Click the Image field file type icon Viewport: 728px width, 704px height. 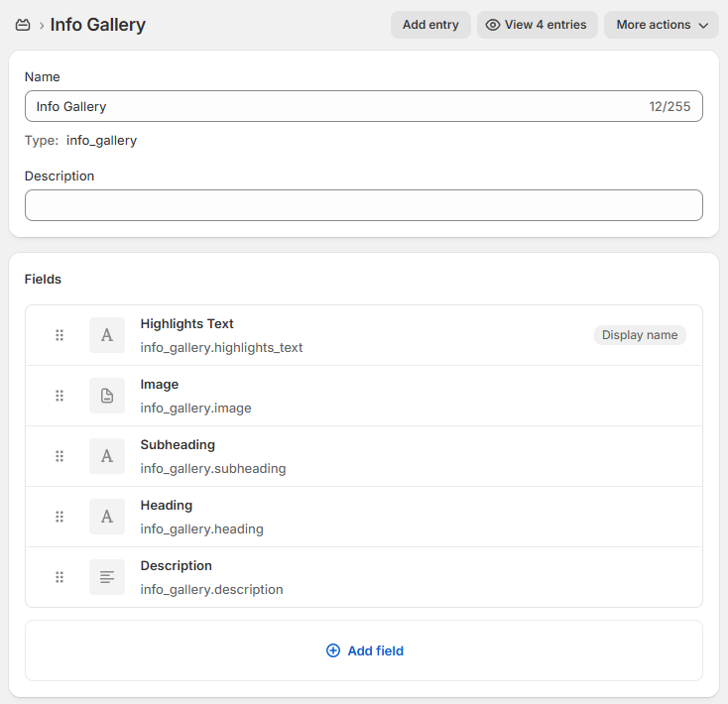pyautogui.click(x=107, y=396)
